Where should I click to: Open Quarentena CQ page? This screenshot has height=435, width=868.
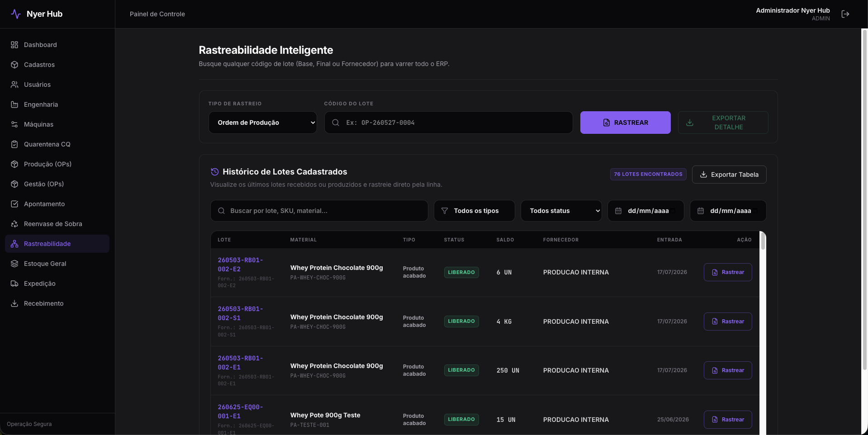(x=57, y=144)
